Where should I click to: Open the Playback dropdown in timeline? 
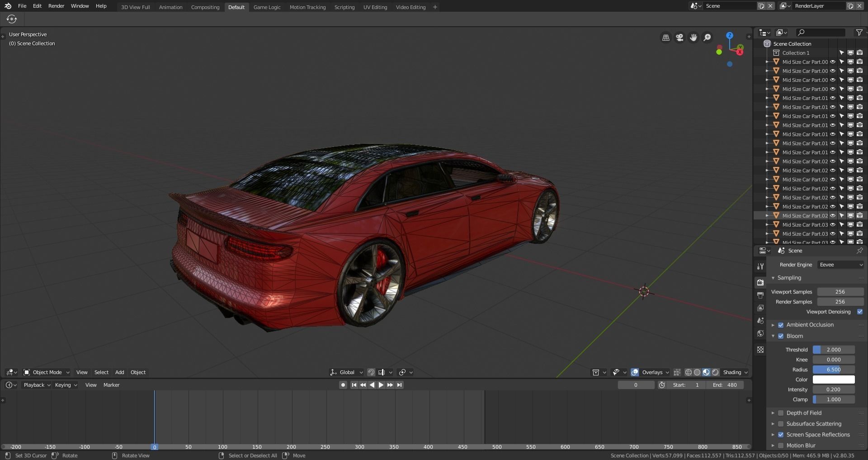coord(37,385)
